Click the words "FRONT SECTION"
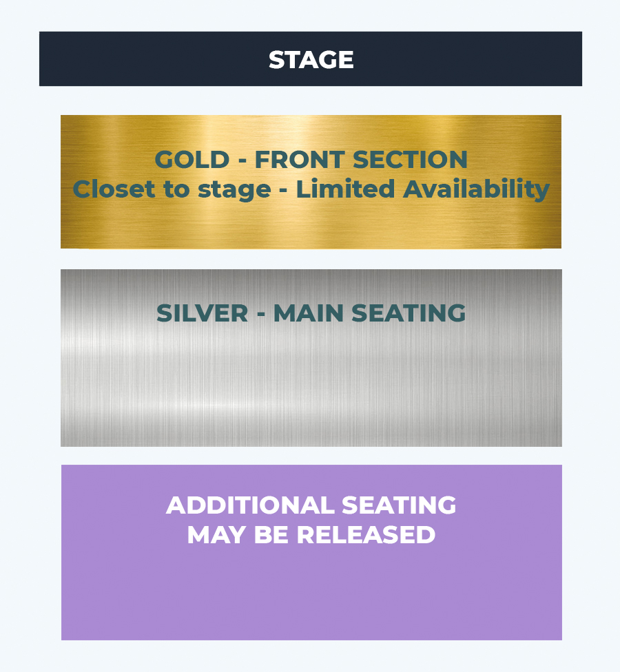620x672 pixels. [361, 160]
